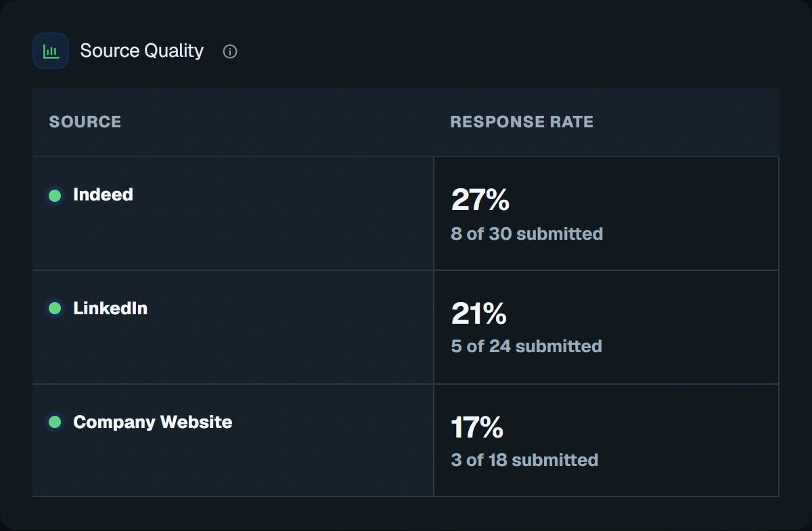This screenshot has height=531, width=812.
Task: Select the Indeed source name
Action: click(103, 195)
